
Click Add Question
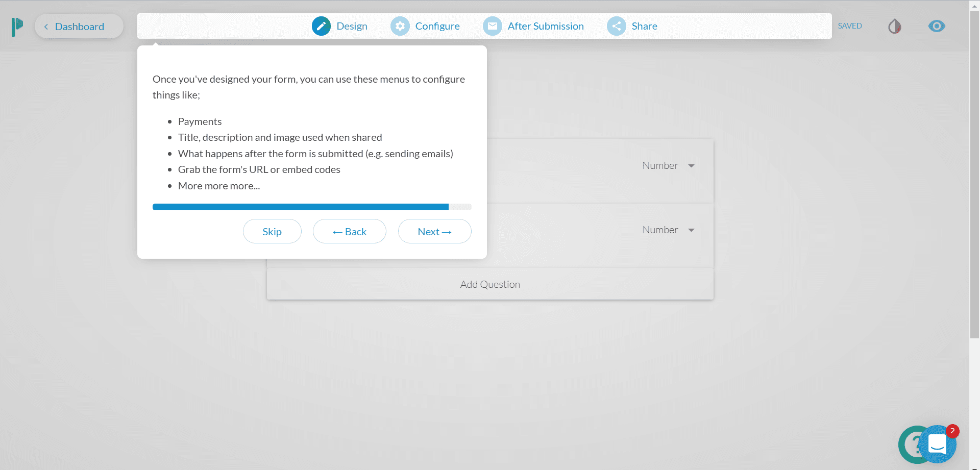tap(490, 284)
